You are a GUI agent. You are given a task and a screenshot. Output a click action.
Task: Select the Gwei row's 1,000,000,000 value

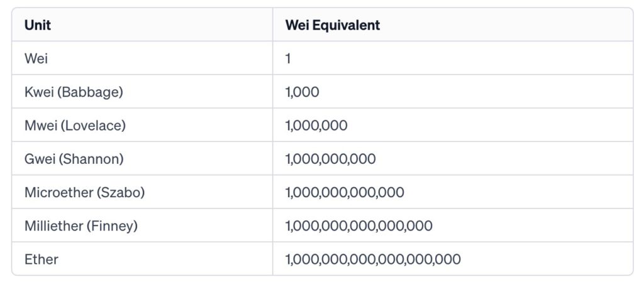331,159
